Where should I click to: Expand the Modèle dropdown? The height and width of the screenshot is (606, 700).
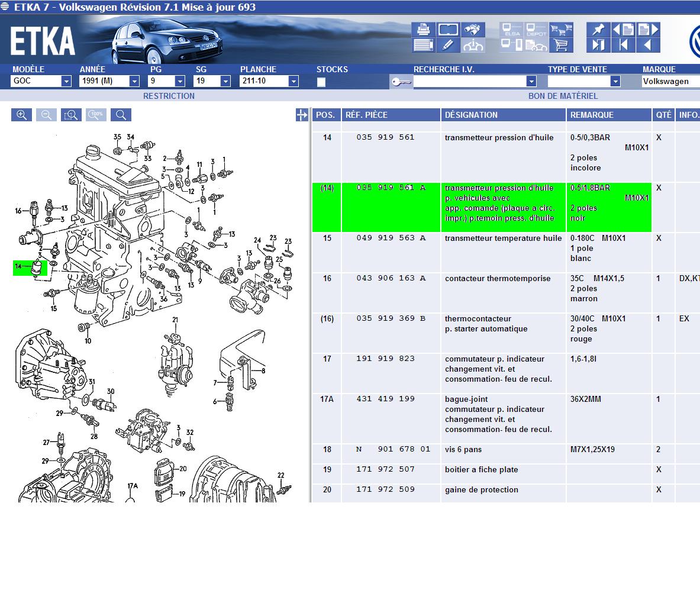pos(66,81)
